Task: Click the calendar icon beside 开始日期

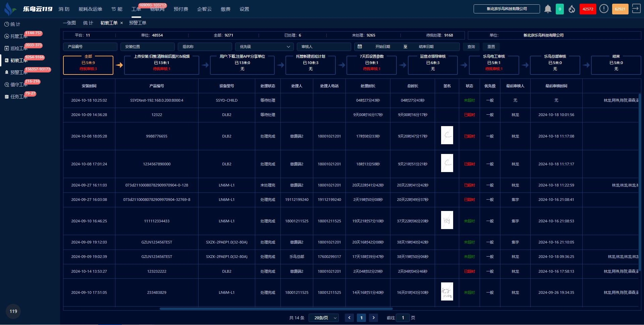Action: [360, 47]
